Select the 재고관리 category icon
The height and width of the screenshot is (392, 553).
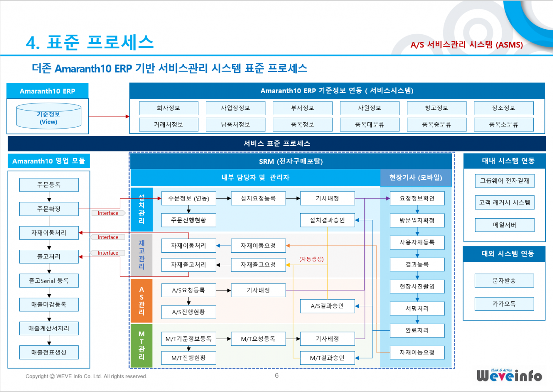click(141, 255)
